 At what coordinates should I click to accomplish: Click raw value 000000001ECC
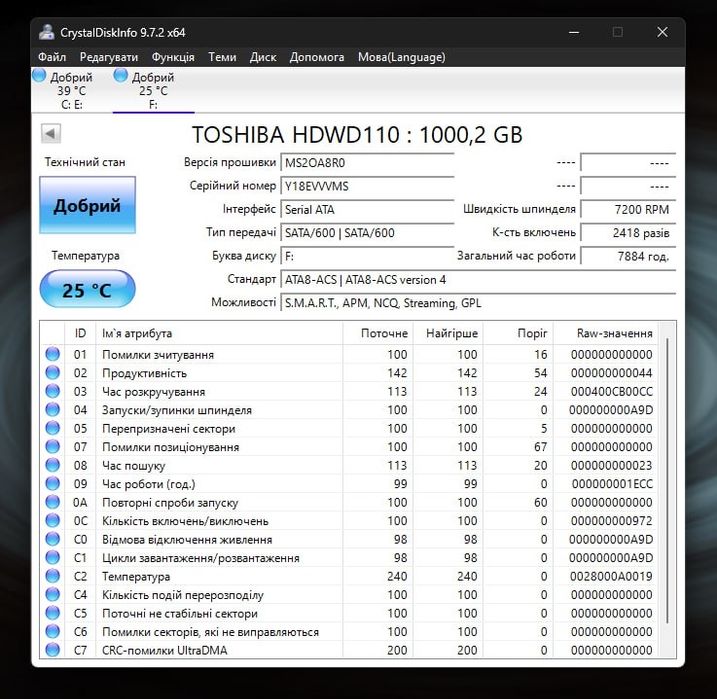(x=612, y=484)
